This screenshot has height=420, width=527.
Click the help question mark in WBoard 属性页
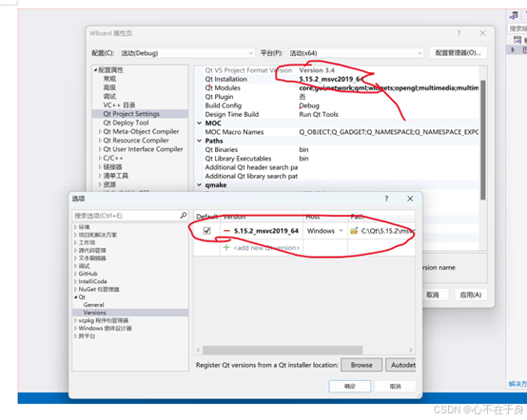pyautogui.click(x=459, y=33)
